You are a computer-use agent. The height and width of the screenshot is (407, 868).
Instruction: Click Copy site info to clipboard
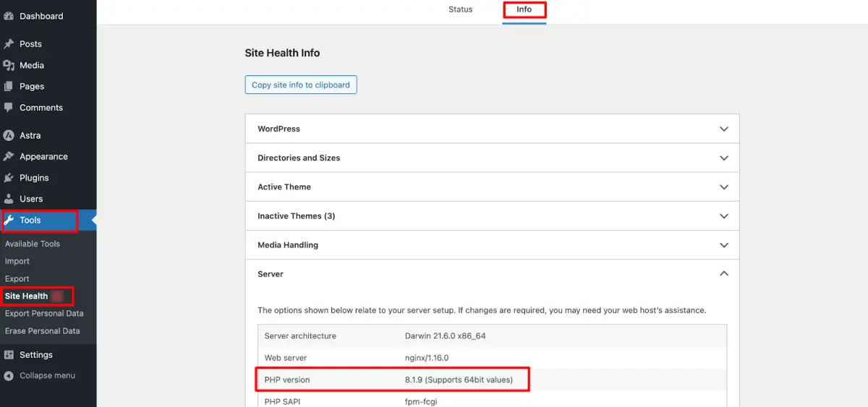coord(301,85)
